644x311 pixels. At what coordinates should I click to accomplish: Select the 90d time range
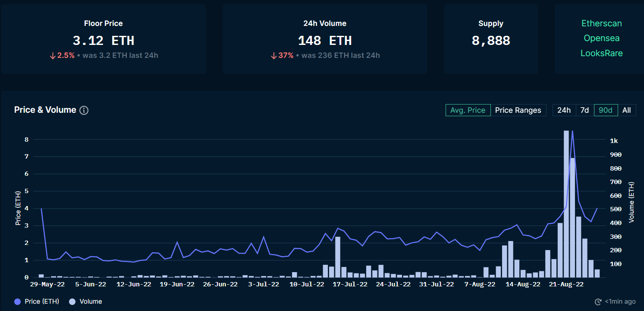click(606, 110)
